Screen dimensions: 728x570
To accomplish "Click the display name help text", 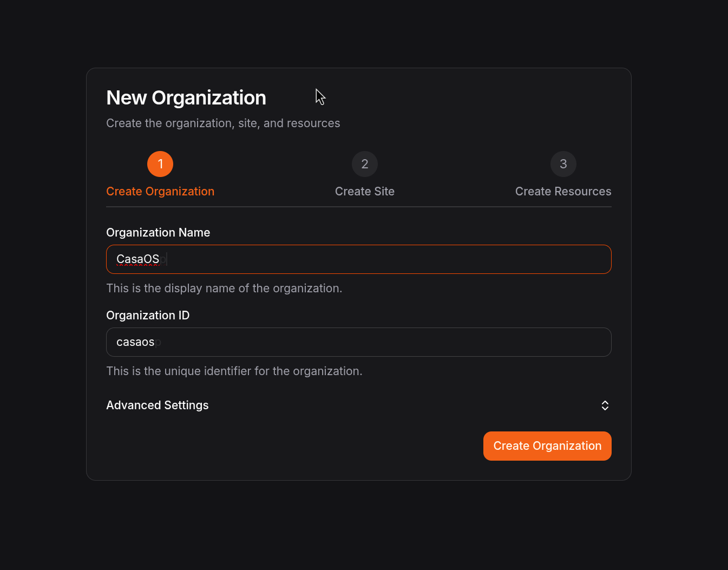I will (224, 289).
